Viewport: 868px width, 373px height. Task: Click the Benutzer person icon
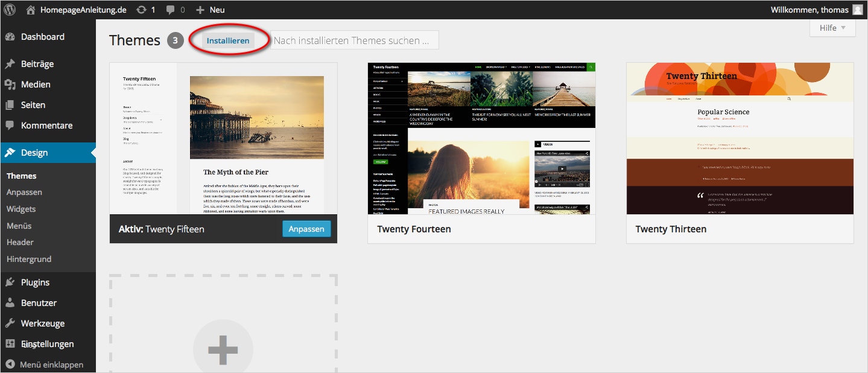(x=10, y=303)
